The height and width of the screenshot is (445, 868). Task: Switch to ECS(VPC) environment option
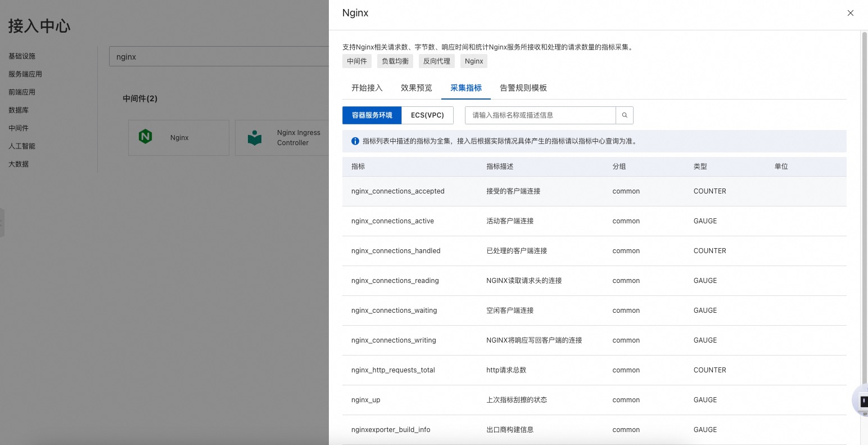[427, 115]
